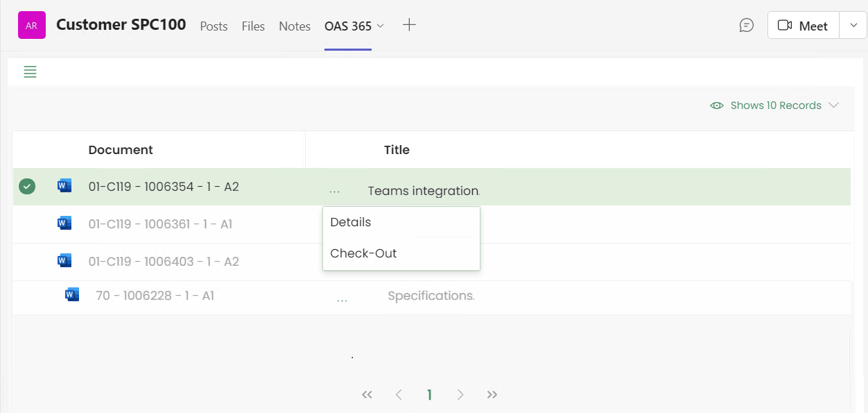Viewport: 868px width, 413px height.
Task: Jump to the last page
Action: pos(492,395)
